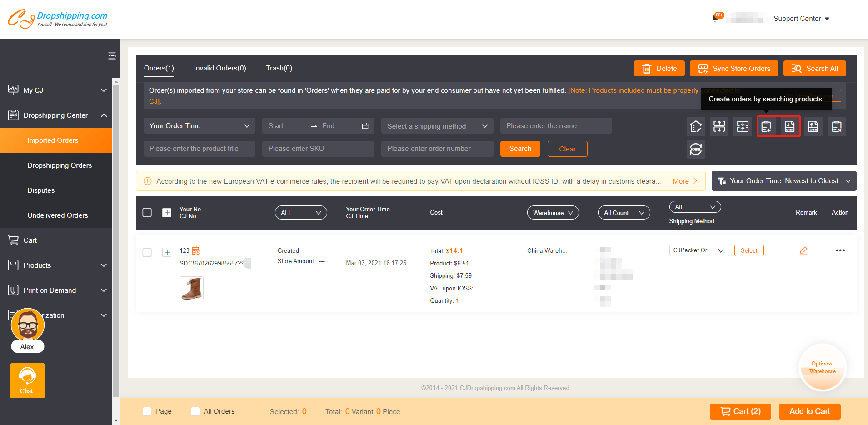The image size is (868, 425).
Task: Click the IOSS sync icon
Action: pyautogui.click(x=696, y=149)
